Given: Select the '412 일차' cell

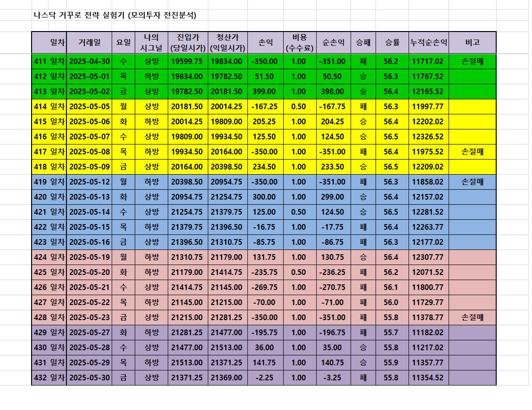Looking at the screenshot, I should 49,77.
